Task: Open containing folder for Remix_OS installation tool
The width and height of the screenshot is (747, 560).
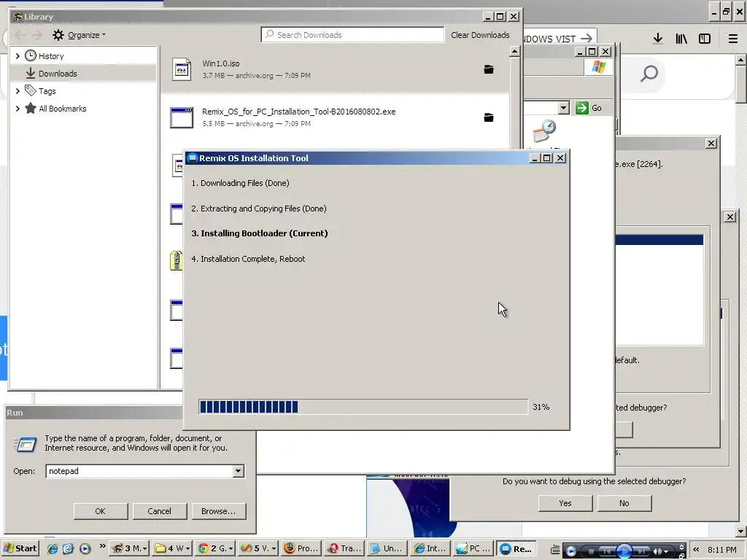Action: tap(488, 117)
